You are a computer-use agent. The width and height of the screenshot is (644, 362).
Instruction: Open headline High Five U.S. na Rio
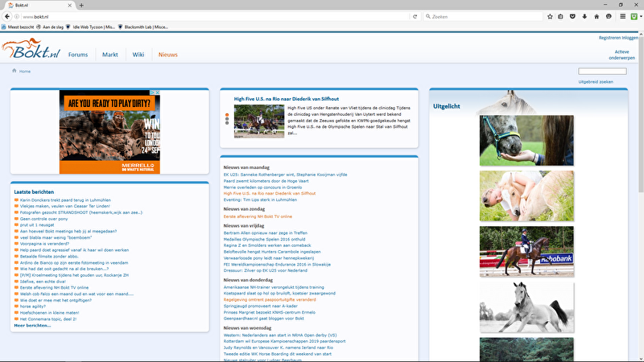[x=287, y=99]
